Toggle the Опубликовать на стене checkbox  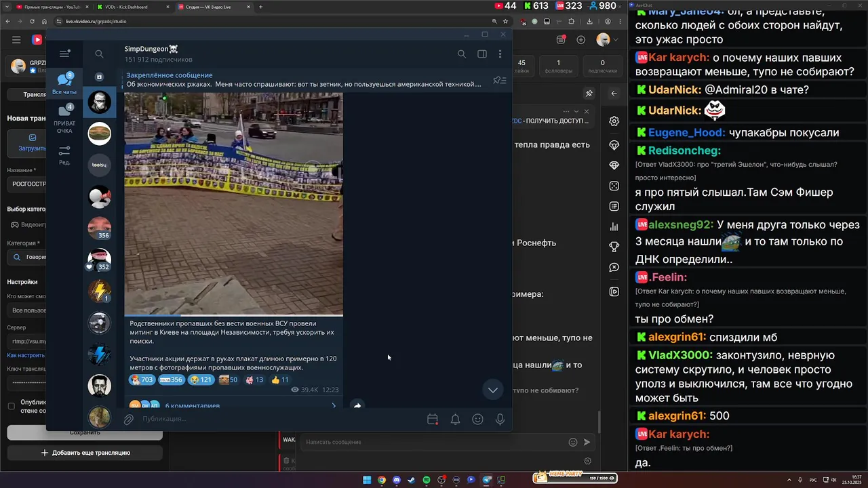pos(11,406)
